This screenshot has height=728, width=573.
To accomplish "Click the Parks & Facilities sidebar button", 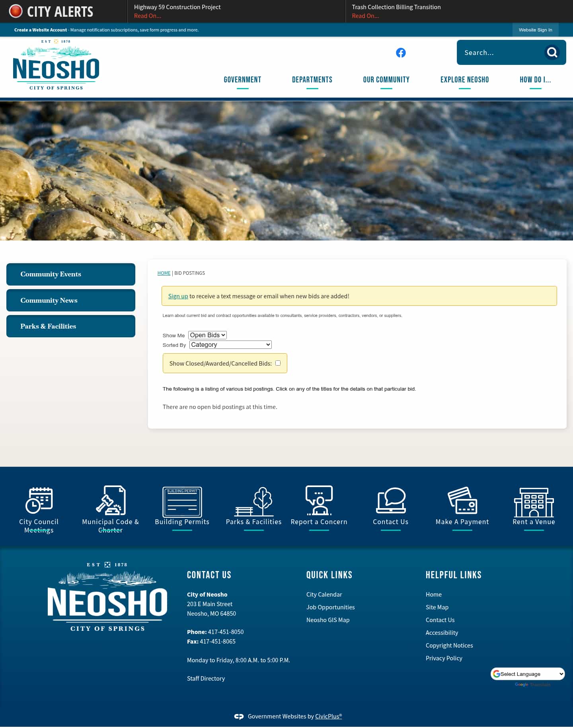I will pyautogui.click(x=71, y=326).
